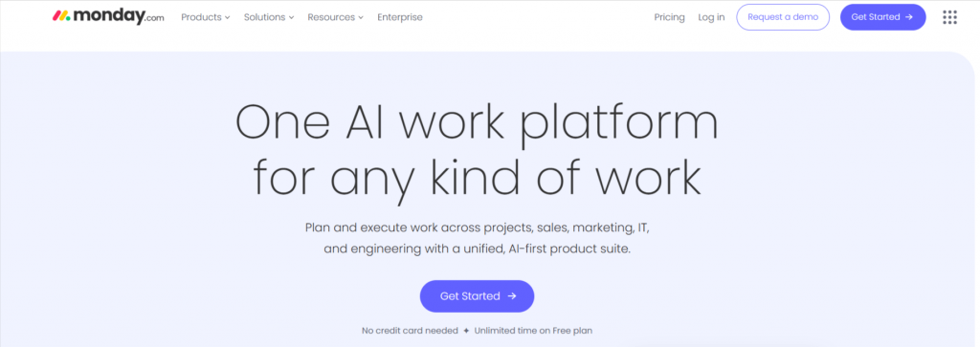
Task: Click the arrow icon in hero Get Started button
Action: (x=512, y=296)
